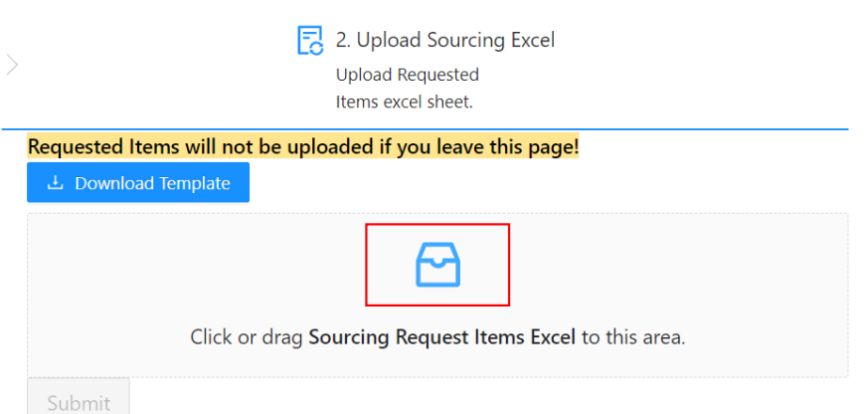Image resolution: width=868 pixels, height=414 pixels.
Task: Click the step separator chevron arrow
Action: click(x=12, y=65)
